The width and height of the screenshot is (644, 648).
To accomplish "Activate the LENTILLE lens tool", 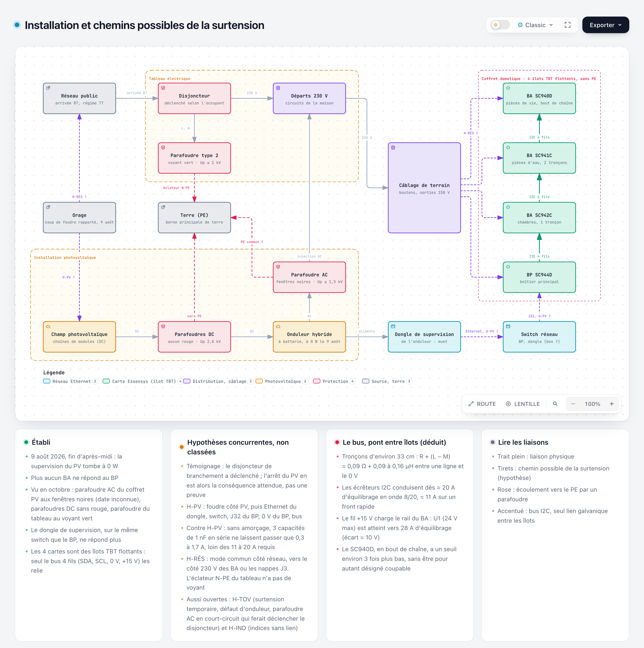I will pos(523,404).
